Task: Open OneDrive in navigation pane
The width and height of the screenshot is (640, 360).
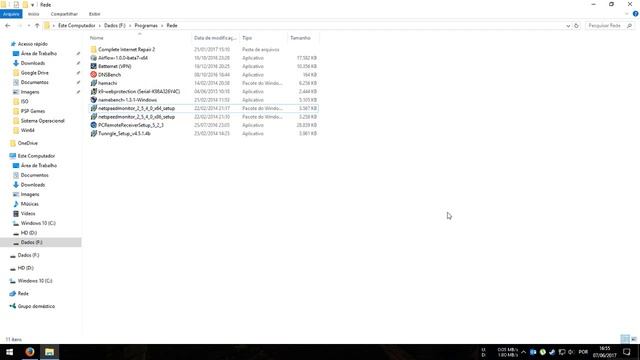Action: [27, 143]
